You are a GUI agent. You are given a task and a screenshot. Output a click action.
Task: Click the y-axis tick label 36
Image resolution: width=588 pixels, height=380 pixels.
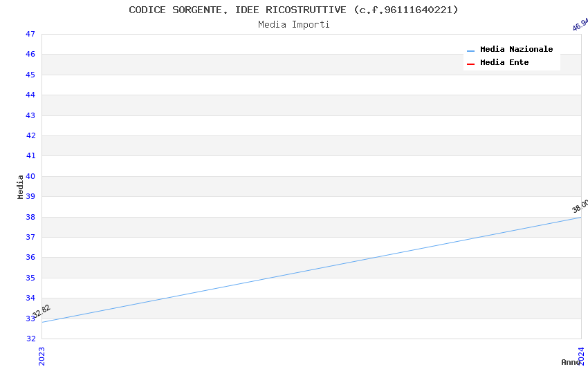[30, 257]
